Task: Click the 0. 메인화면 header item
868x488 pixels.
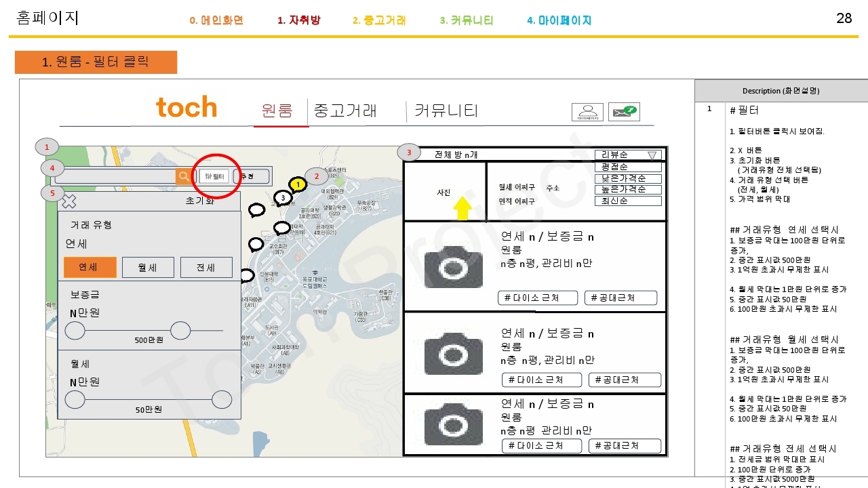Action: tap(216, 20)
